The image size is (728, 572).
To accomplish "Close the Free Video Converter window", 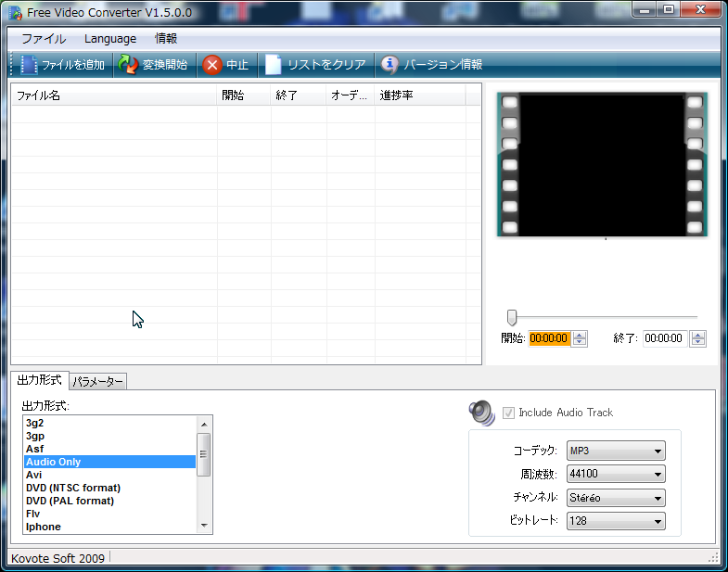I will 700,10.
